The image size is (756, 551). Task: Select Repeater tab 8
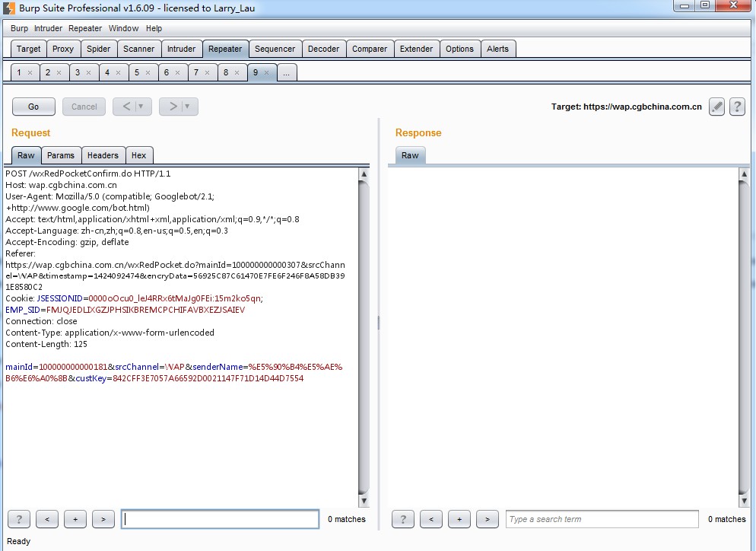[226, 73]
